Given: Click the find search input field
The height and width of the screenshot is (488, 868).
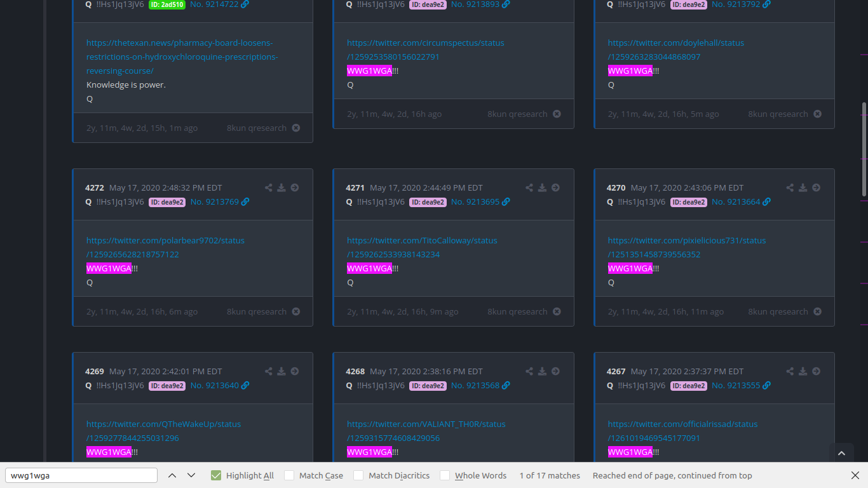Looking at the screenshot, I should pyautogui.click(x=81, y=475).
